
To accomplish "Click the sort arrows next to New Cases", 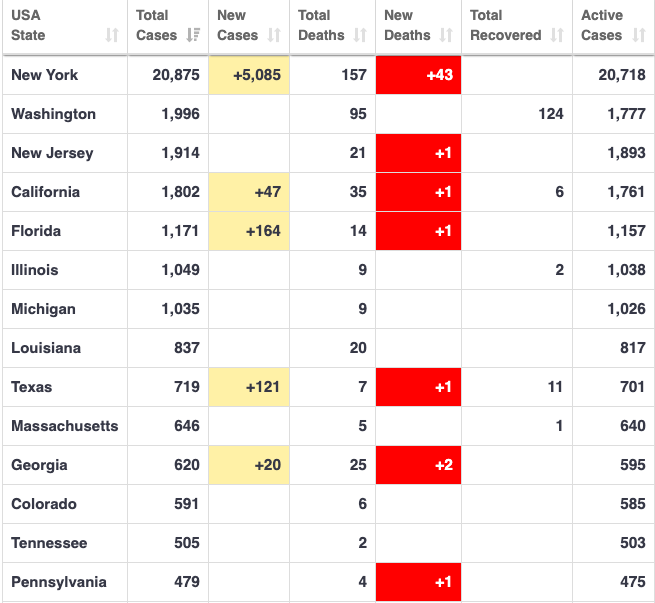I will (x=275, y=35).
